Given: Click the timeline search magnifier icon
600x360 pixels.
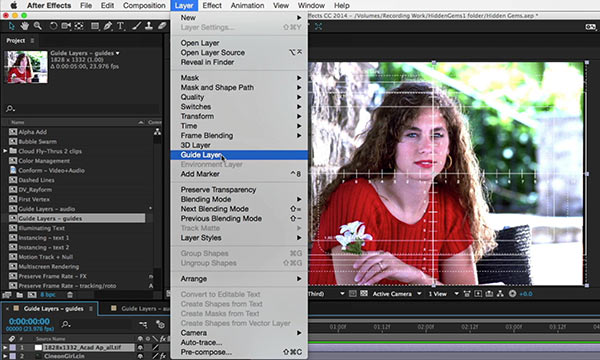Looking at the screenshot, I should pos(65,324).
